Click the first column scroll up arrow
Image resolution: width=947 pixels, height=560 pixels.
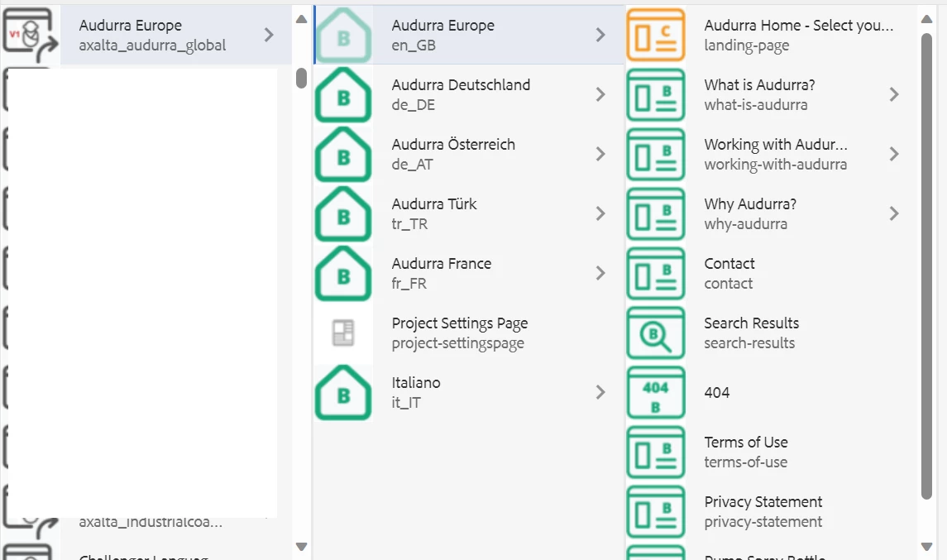tap(301, 19)
